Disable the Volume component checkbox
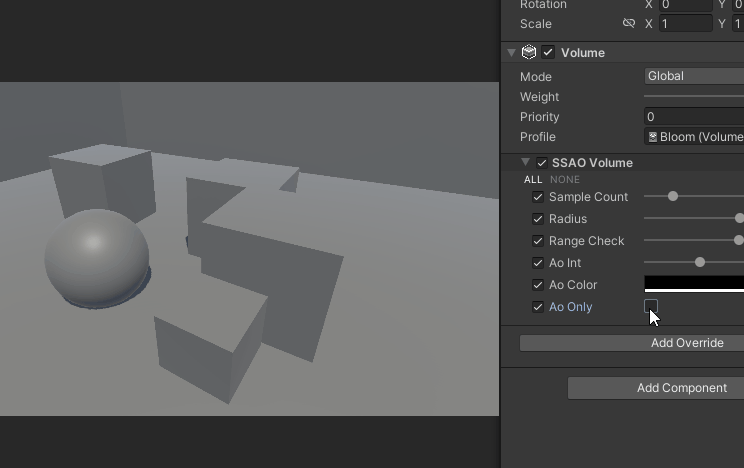Screen dimensions: 744x468 tap(548, 52)
